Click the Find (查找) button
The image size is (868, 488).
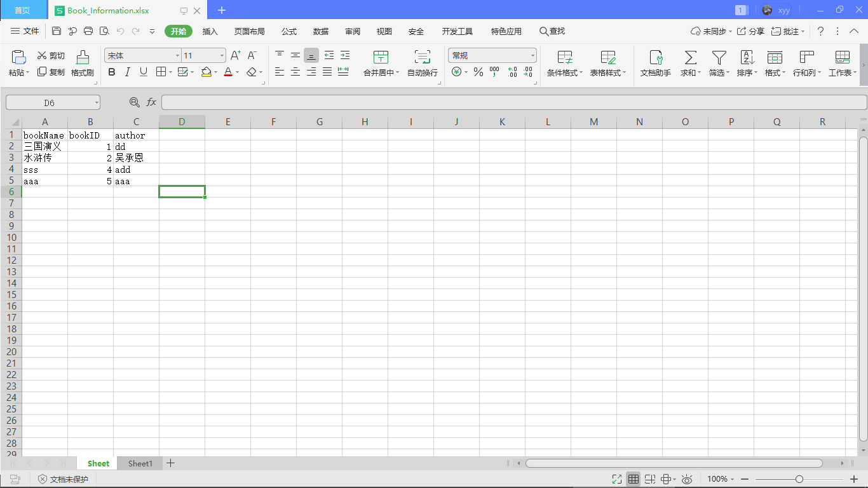(x=552, y=31)
